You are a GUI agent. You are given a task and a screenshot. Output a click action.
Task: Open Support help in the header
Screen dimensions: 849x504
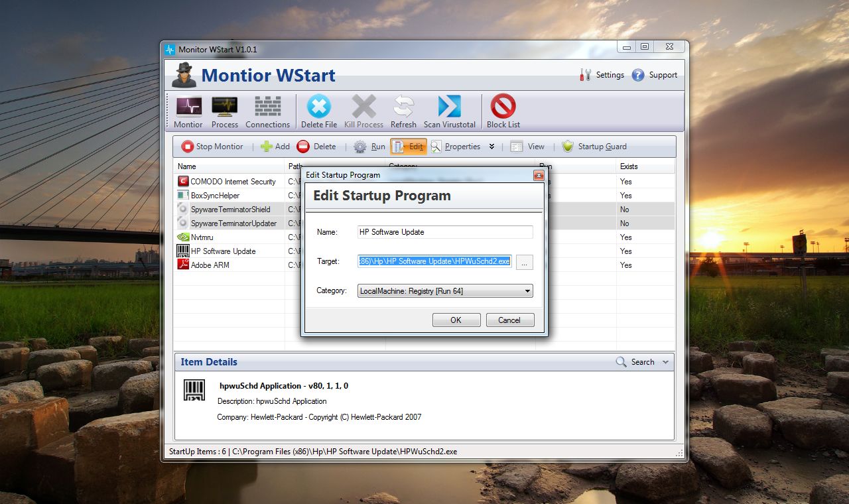tap(655, 75)
